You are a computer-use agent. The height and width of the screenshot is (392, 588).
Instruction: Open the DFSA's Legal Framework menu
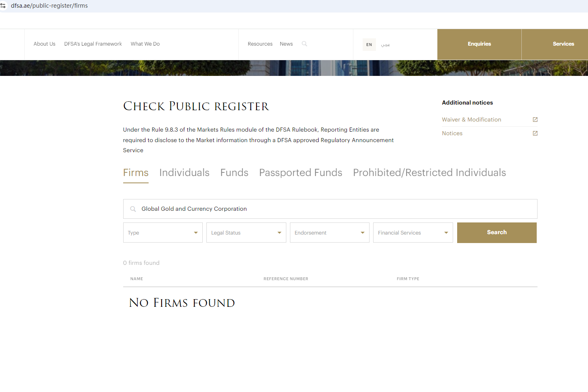pos(93,44)
